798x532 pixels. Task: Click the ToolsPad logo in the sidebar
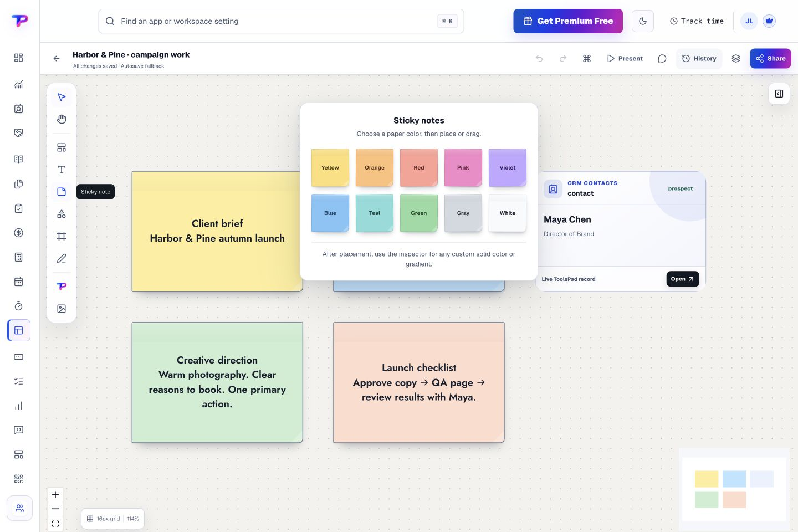[19, 21]
